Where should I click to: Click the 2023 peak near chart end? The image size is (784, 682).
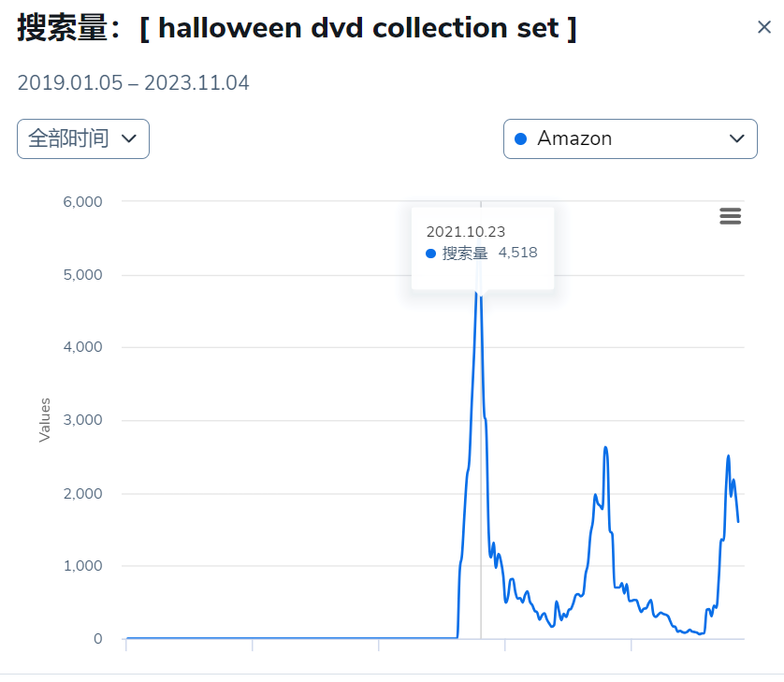click(x=728, y=457)
